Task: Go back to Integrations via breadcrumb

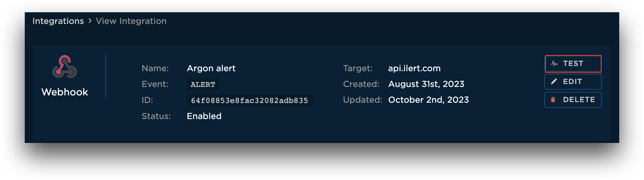Action: pyautogui.click(x=58, y=21)
